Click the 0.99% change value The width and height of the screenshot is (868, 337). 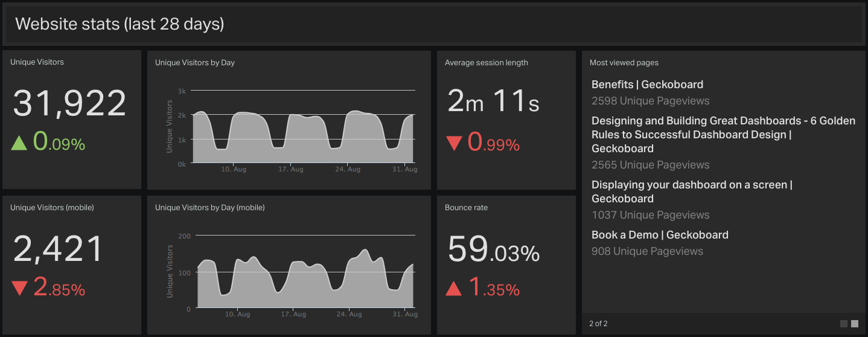(494, 143)
